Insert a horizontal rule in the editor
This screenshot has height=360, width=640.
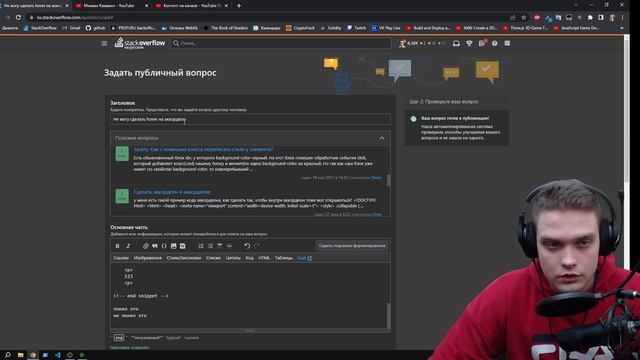coord(229,246)
